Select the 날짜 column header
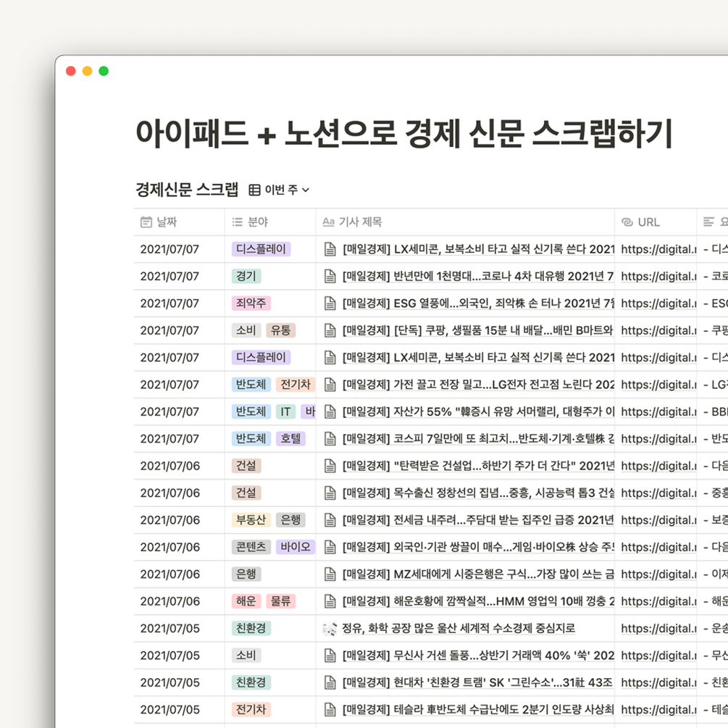This screenshot has width=728, height=728. coord(179,222)
